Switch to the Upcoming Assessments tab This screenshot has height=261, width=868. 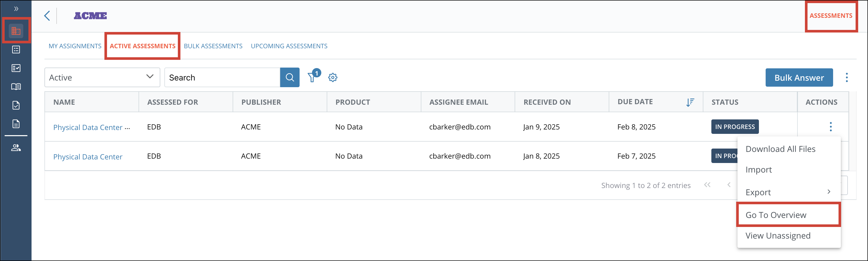[289, 46]
